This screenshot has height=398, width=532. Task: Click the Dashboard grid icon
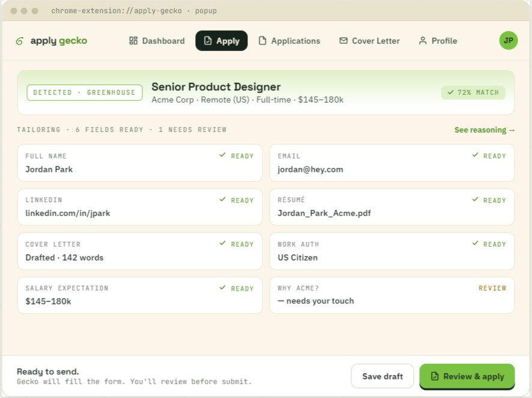(x=133, y=41)
